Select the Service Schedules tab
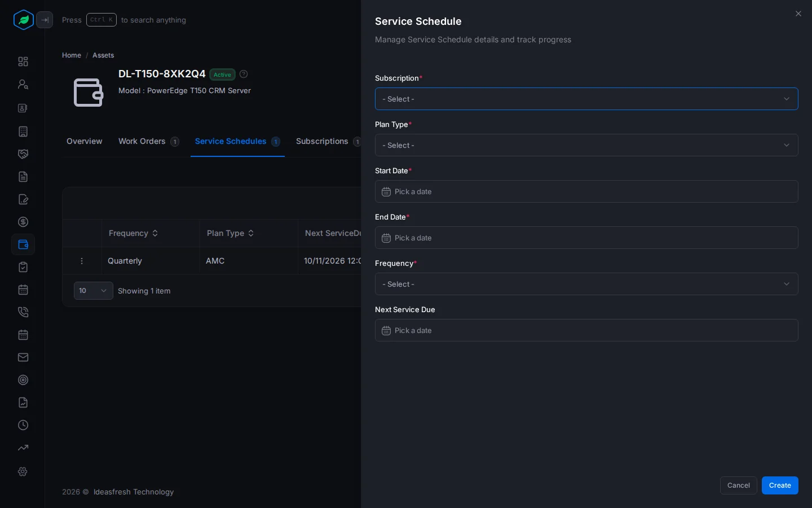The image size is (812, 508). tap(237, 141)
